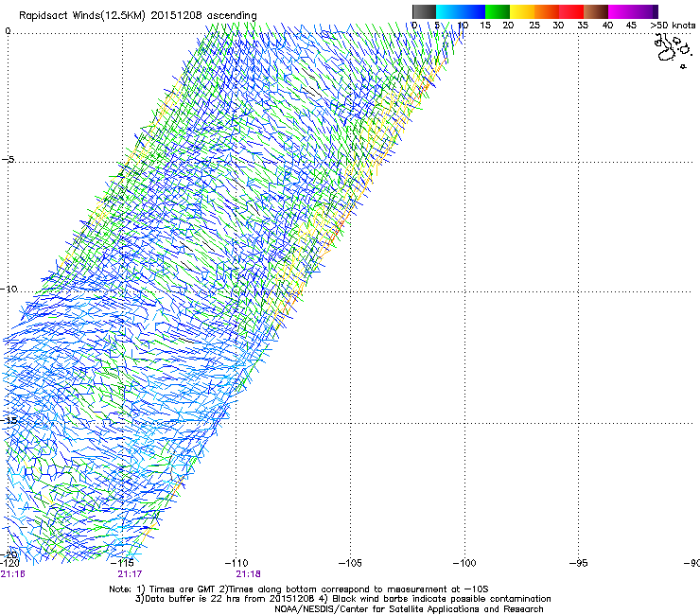
Task: Click the '25' legend label under color bar
Action: [x=534, y=26]
